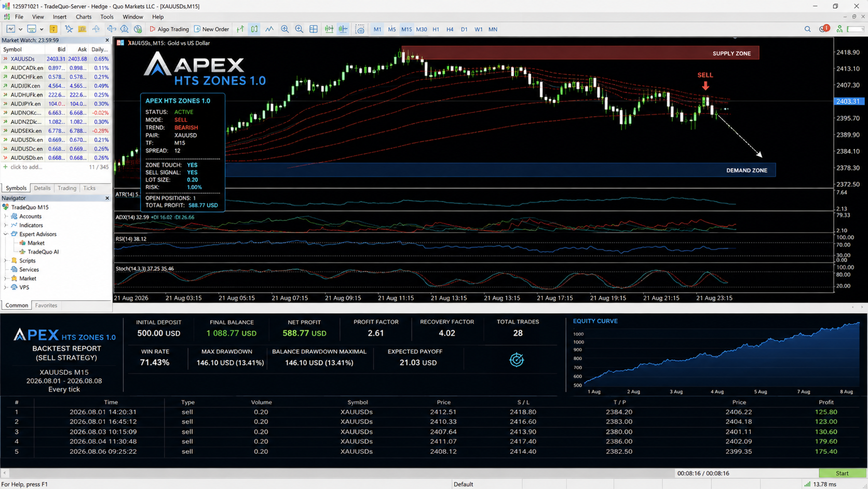The image size is (868, 489).
Task: Take a chart screenshot with the camera icon
Action: click(x=360, y=29)
